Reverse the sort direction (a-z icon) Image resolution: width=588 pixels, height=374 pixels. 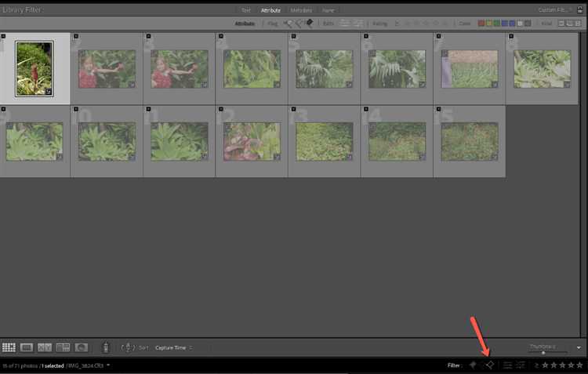tap(128, 347)
